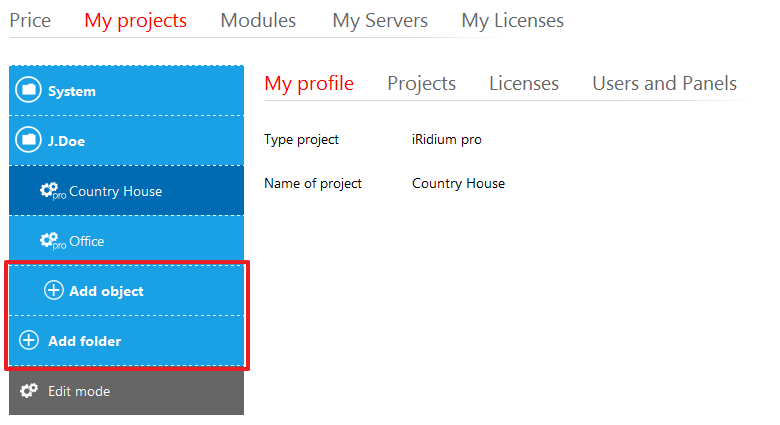Screen dimensions: 780x425
Task: Click the plus icon beside Add object
Action: pyautogui.click(x=54, y=291)
